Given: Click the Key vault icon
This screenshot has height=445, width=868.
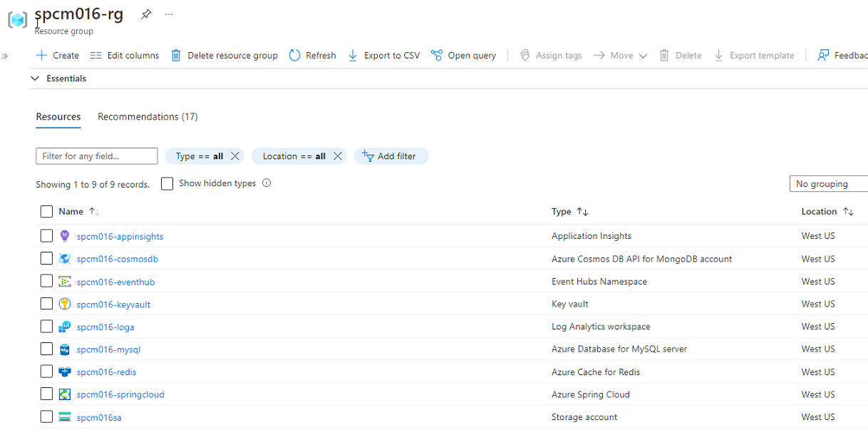Looking at the screenshot, I should tap(65, 304).
